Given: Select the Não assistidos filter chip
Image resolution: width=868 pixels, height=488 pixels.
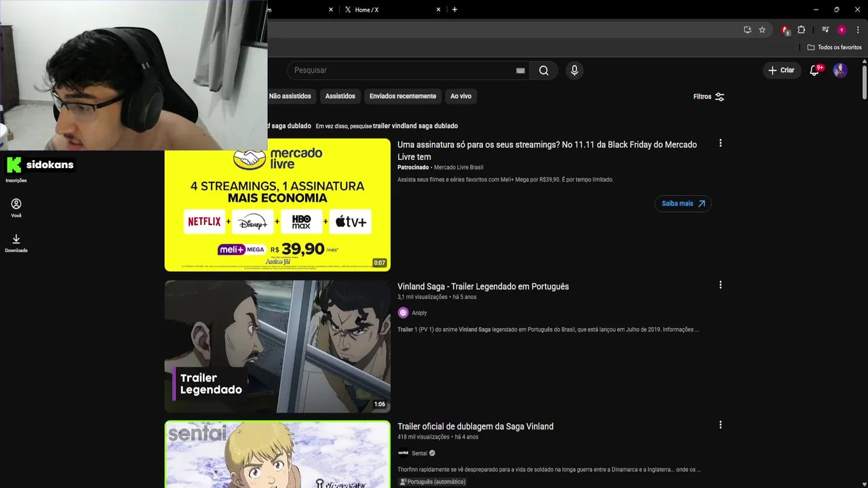Looking at the screenshot, I should (x=290, y=96).
